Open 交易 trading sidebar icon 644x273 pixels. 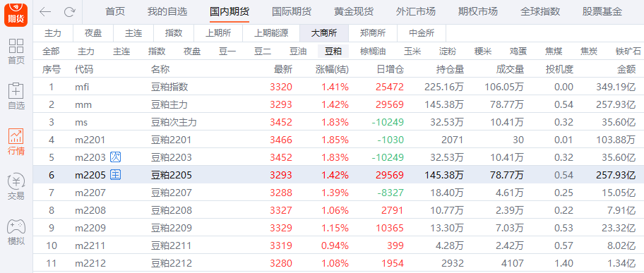16,187
